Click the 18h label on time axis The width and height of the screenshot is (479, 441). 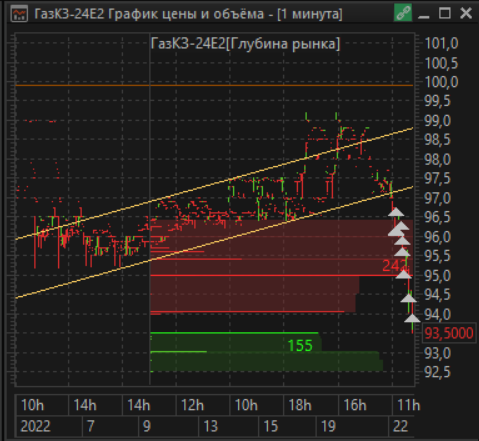(x=300, y=405)
